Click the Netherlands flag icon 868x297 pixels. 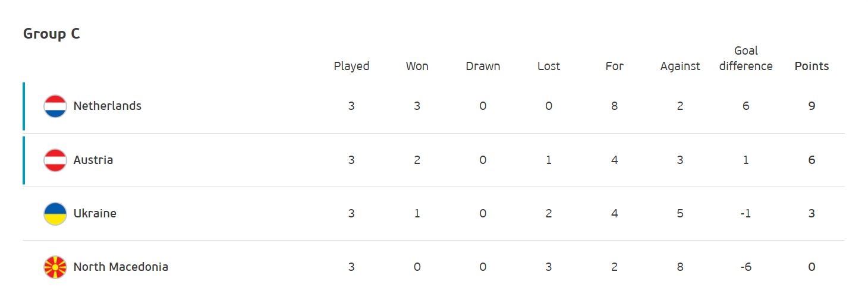pos(55,106)
